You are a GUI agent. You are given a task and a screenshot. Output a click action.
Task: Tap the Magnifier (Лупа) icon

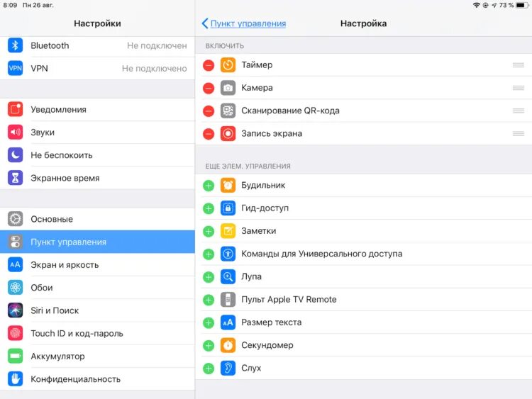click(x=228, y=276)
